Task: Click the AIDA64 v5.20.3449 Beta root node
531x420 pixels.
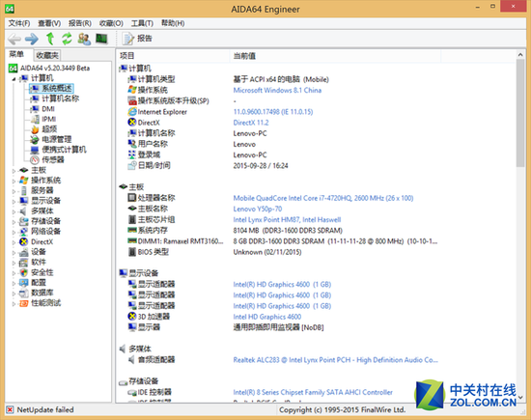Action: 55,69
